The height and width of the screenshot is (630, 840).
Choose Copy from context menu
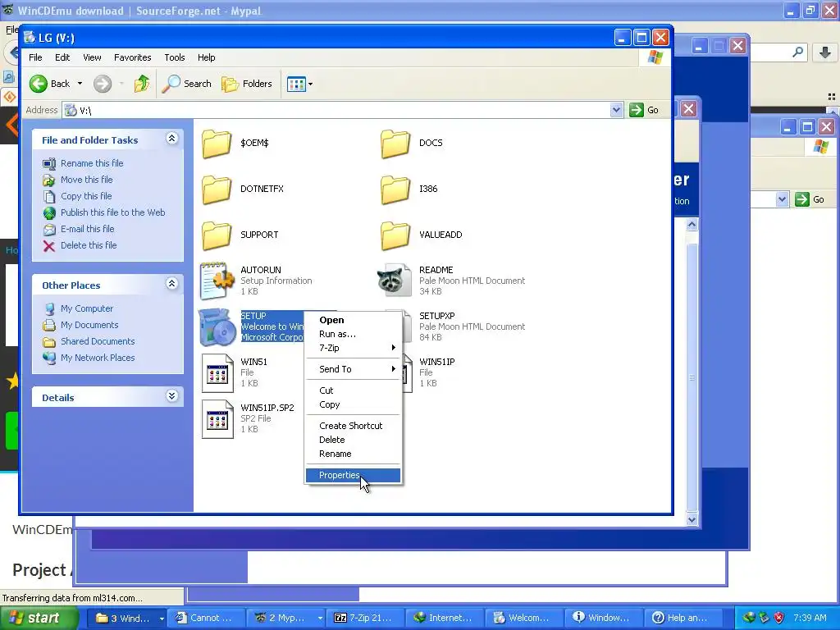click(353, 404)
